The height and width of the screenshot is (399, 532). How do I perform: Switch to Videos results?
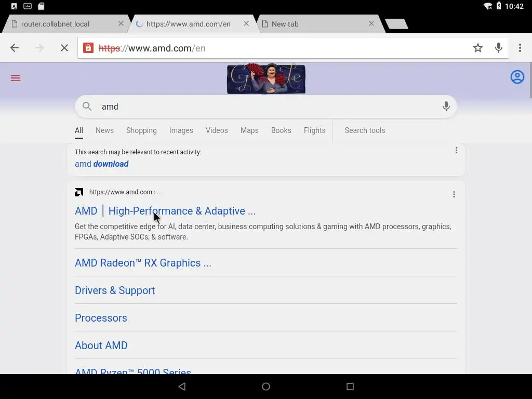[217, 130]
